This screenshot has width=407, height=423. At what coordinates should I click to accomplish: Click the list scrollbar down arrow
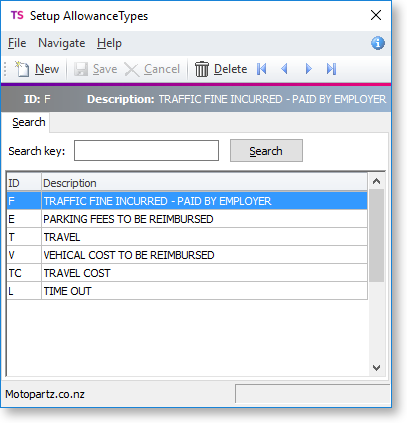[377, 368]
